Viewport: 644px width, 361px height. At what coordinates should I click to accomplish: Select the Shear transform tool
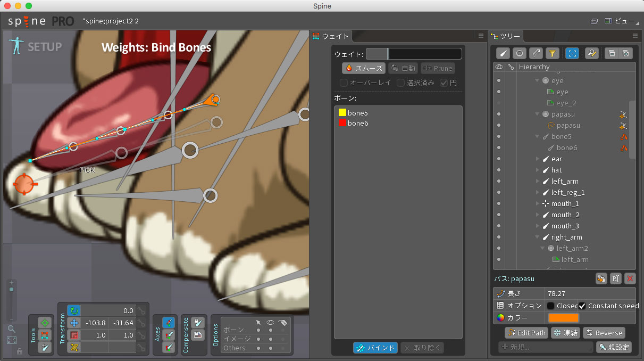tap(74, 348)
